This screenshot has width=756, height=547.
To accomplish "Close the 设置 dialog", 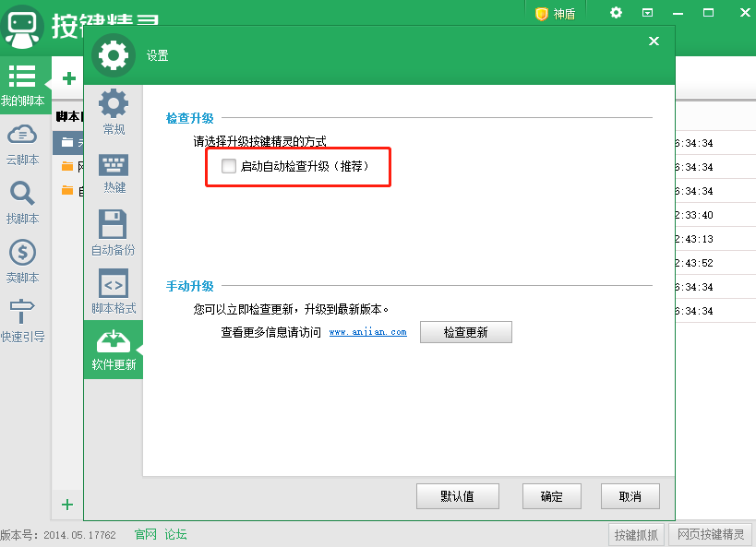I will [x=654, y=41].
